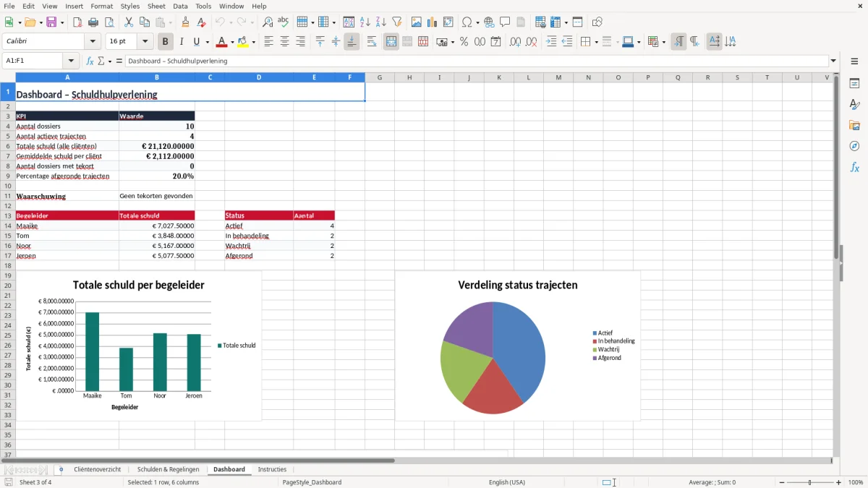
Task: Insert a hyperlink
Action: pos(489,22)
